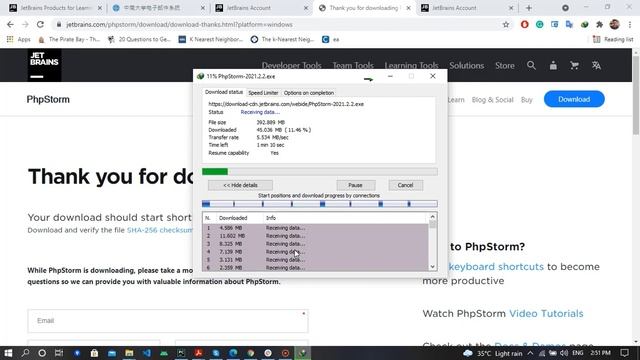640x360 pixels.
Task: Click the JetBrains logo
Action: (x=44, y=65)
